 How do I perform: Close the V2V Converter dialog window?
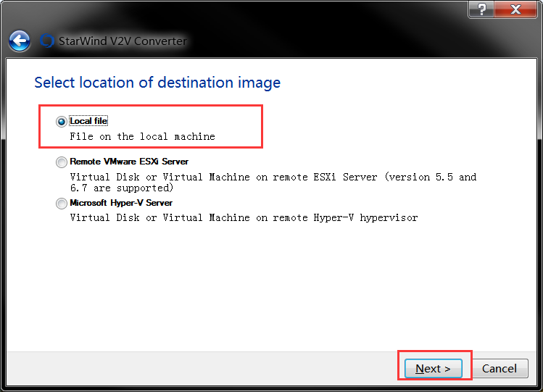coord(515,9)
